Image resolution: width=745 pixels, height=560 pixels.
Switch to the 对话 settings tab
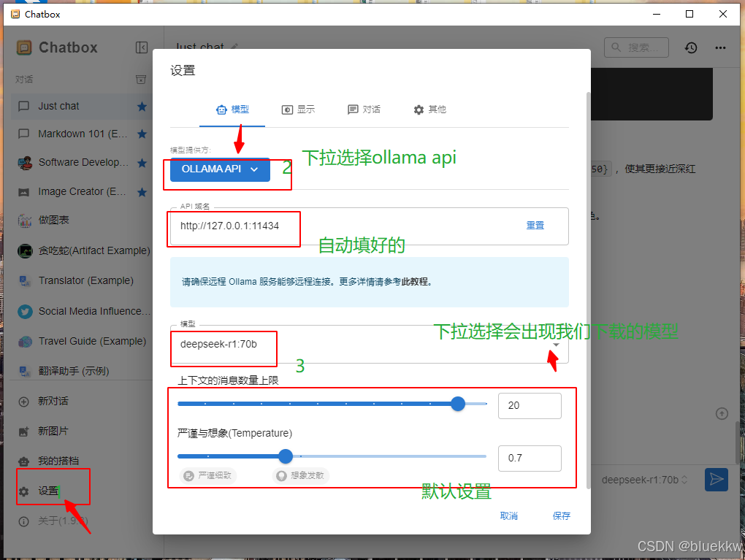coord(364,110)
